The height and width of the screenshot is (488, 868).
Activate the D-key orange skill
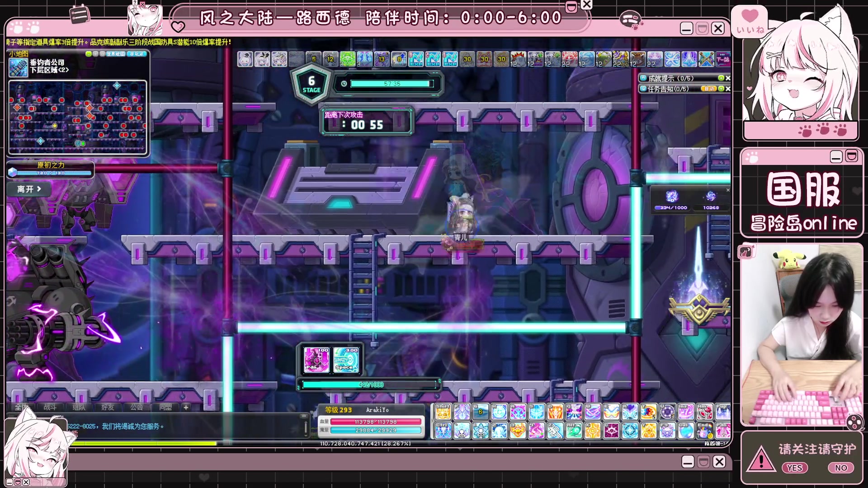coord(555,412)
